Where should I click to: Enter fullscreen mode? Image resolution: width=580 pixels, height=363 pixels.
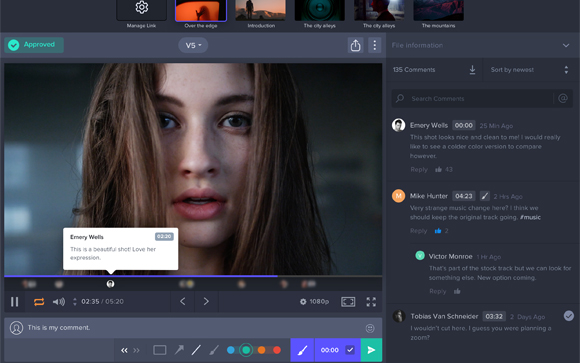click(x=371, y=302)
